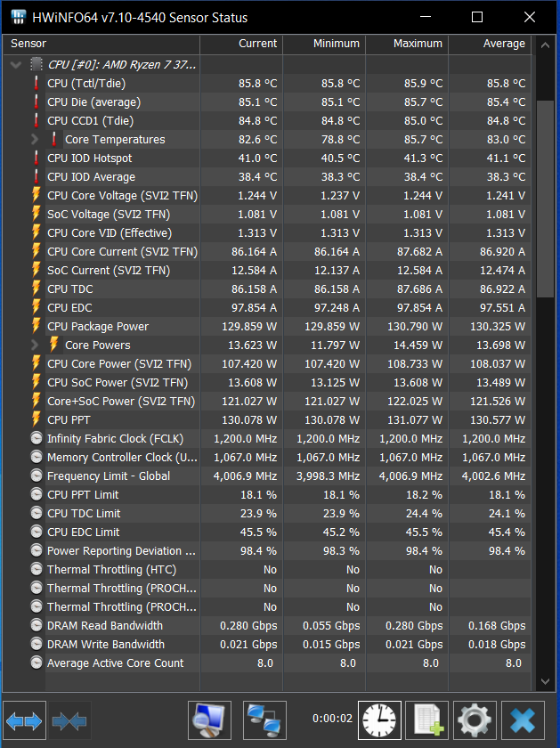The width and height of the screenshot is (560, 748).
Task: Expand the Core Temperatures row
Action: (35, 139)
